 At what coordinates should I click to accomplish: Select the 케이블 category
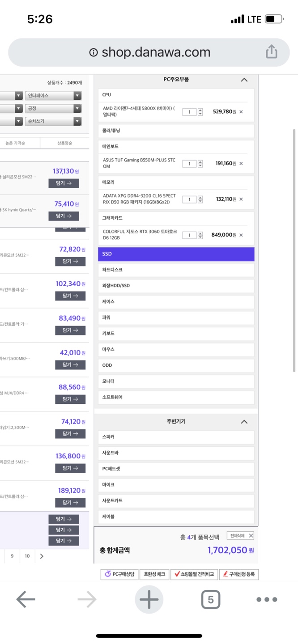(176, 517)
